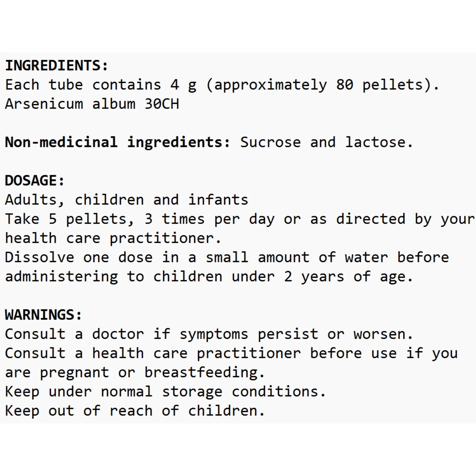Click the word 'breastfeeding'
476x476 pixels.
201,373
